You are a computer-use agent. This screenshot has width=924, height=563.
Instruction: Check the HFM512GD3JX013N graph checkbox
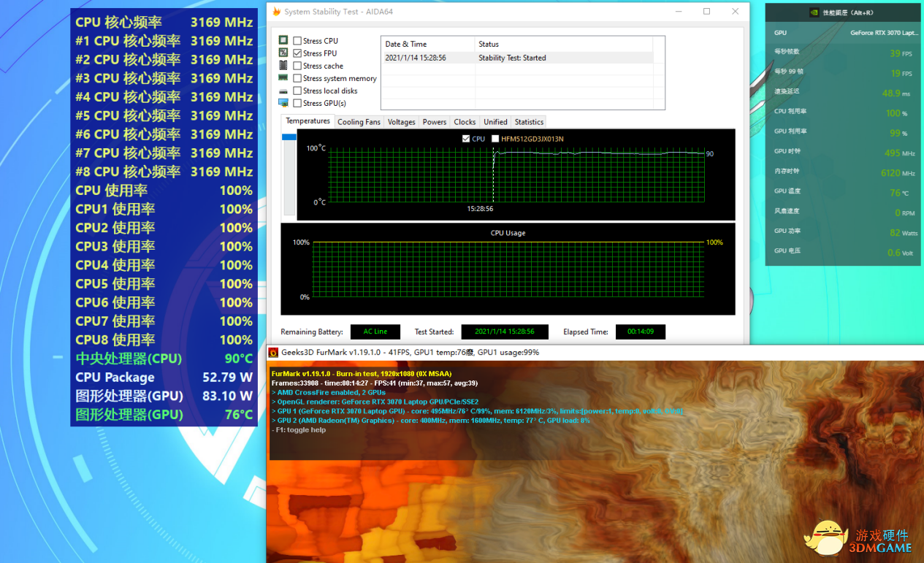[495, 139]
